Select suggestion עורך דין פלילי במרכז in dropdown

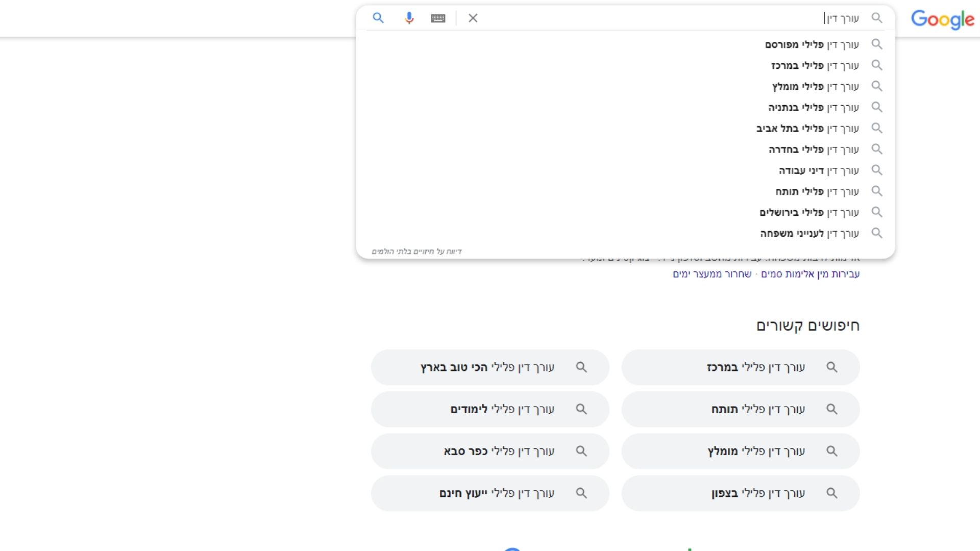pos(625,65)
